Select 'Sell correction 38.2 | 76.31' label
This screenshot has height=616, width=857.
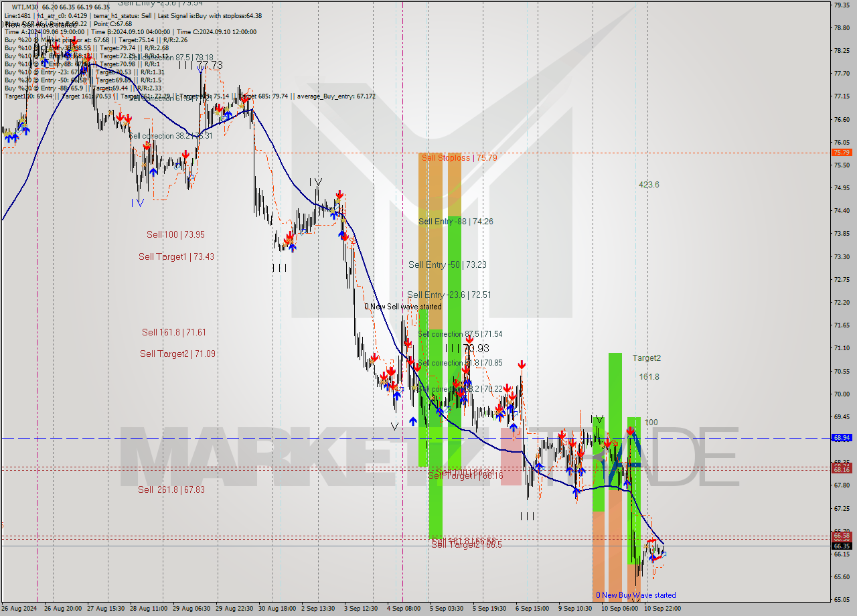coord(171,136)
